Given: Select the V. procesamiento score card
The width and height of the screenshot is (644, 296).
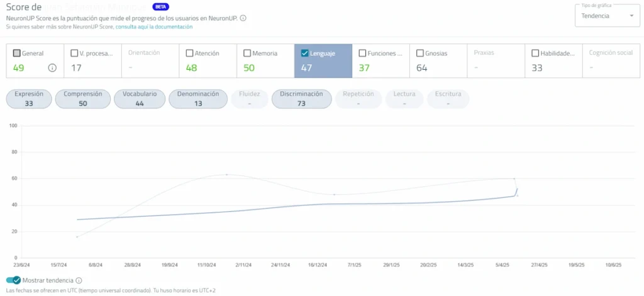Looking at the screenshot, I should [93, 61].
